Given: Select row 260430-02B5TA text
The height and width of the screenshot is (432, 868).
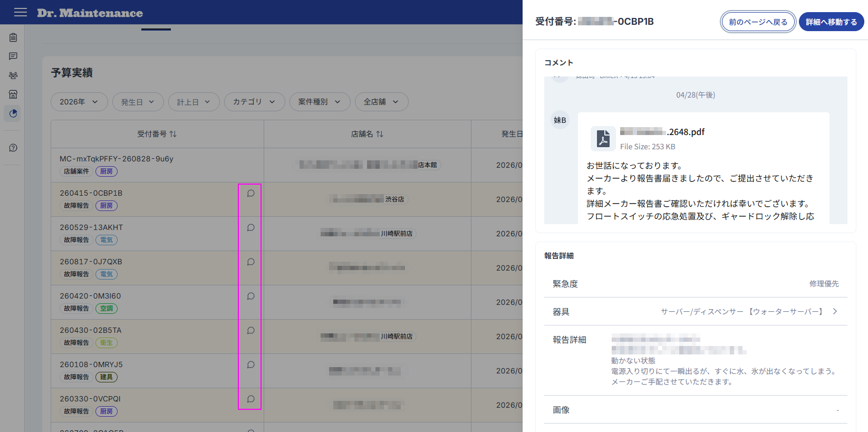Looking at the screenshot, I should coord(91,330).
